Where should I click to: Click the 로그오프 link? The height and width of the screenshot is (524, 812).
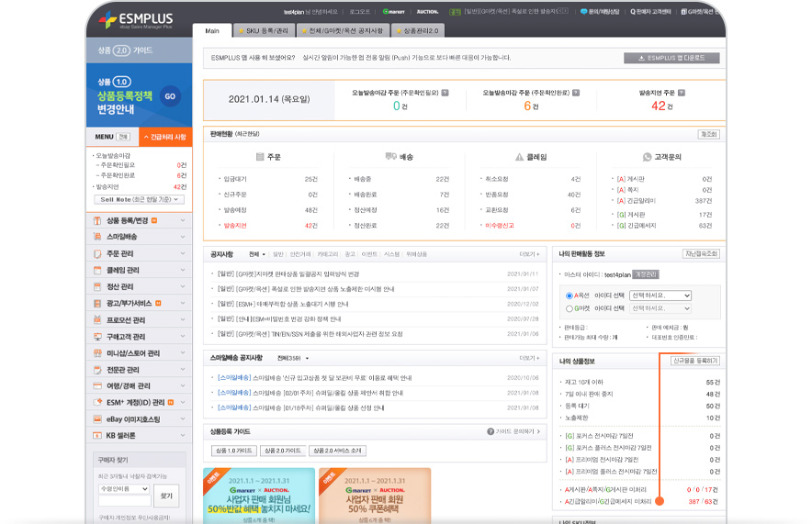(x=360, y=11)
